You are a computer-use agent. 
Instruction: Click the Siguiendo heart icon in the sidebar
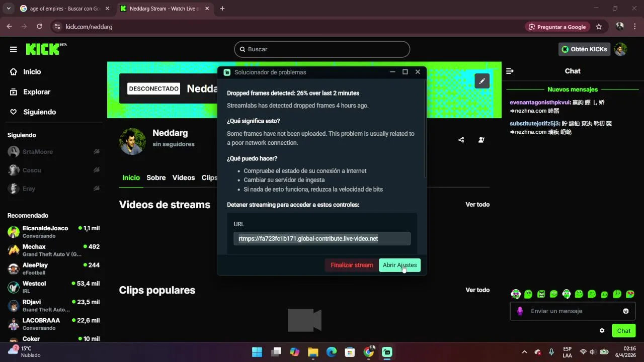(x=14, y=112)
